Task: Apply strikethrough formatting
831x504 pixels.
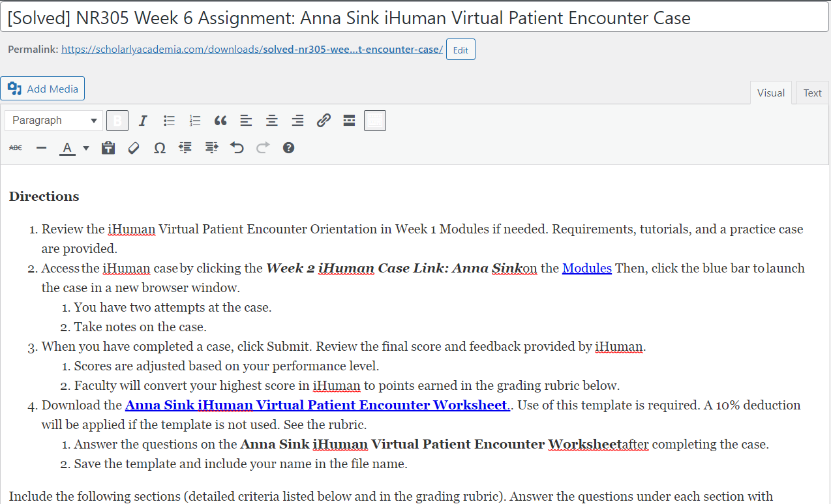Action: tap(16, 148)
